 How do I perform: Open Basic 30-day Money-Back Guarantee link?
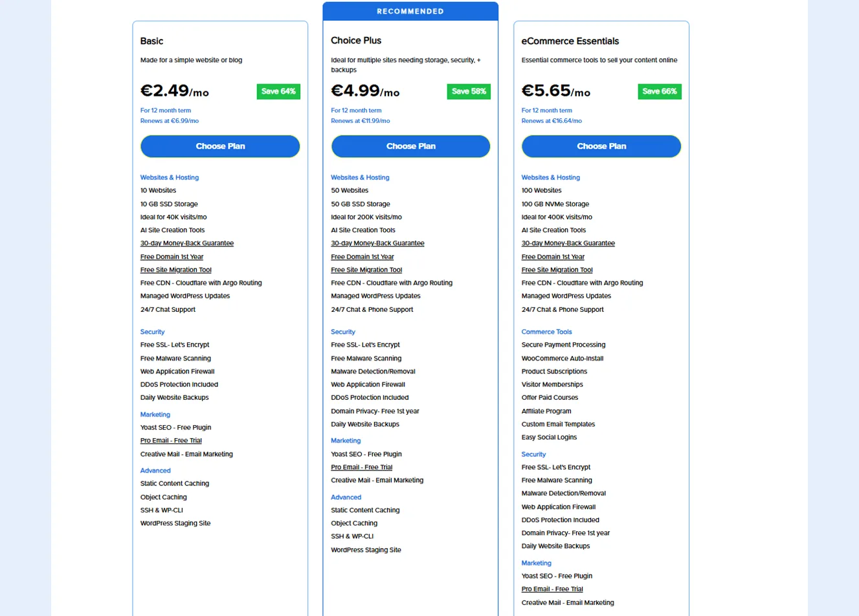(x=187, y=243)
